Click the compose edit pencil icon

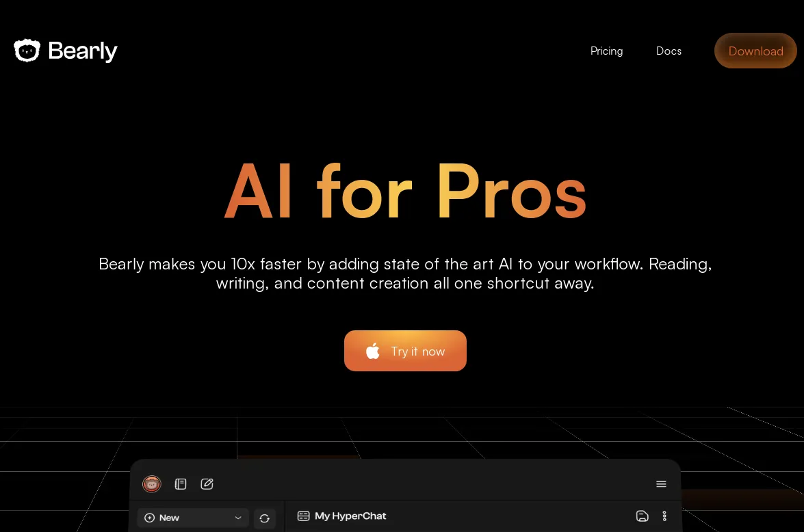[207, 484]
